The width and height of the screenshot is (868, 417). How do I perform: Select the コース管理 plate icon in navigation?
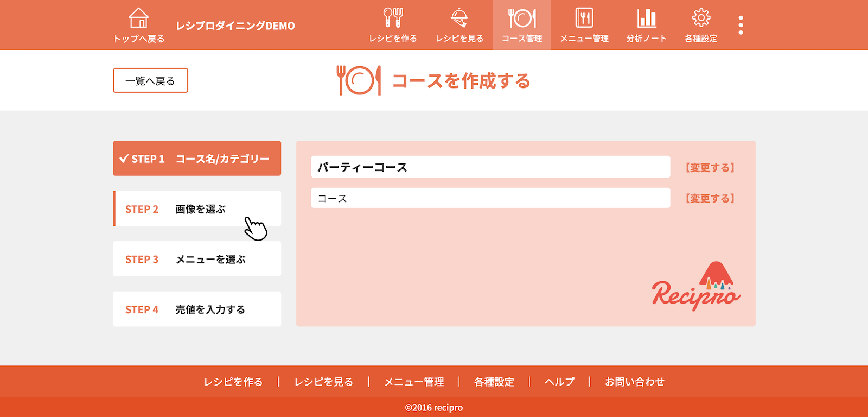point(522,18)
